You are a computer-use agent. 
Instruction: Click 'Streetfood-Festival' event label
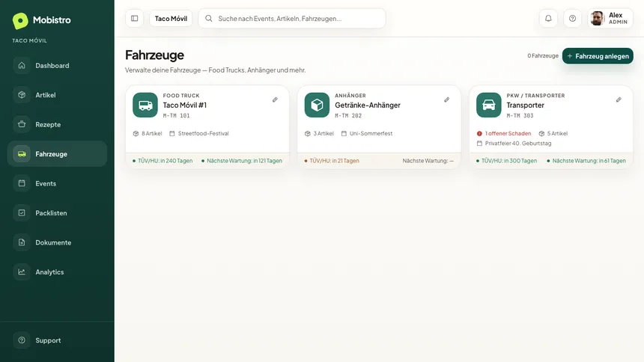pyautogui.click(x=199, y=133)
